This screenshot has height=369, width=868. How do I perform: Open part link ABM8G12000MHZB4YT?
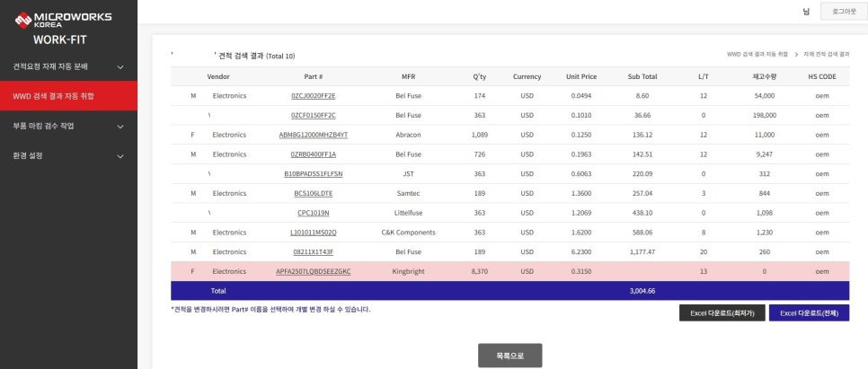coord(314,135)
